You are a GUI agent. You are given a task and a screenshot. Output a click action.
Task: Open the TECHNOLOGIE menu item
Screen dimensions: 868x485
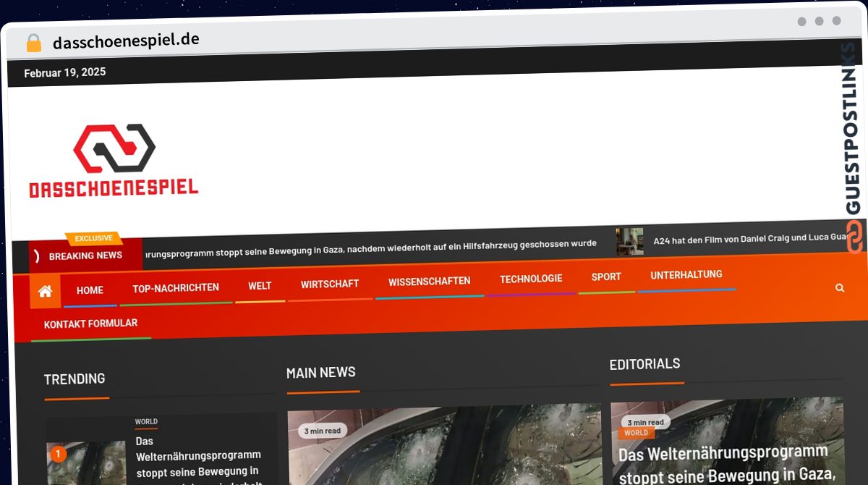coord(531,279)
